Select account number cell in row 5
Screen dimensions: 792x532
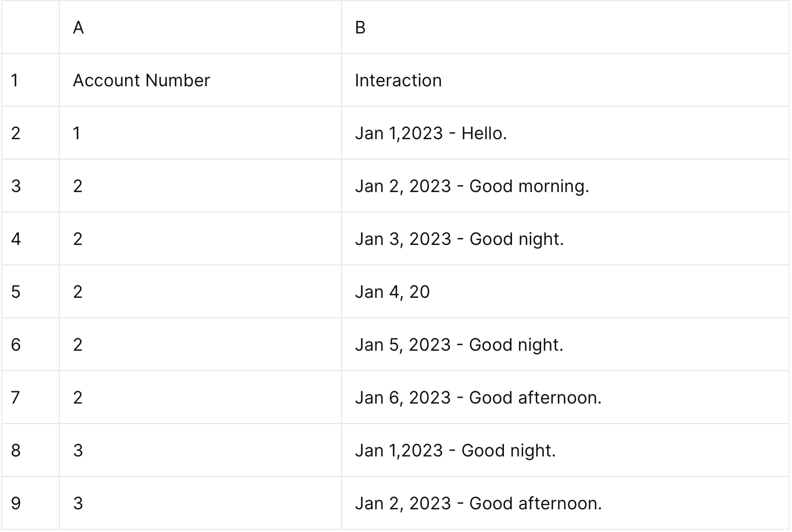(x=200, y=292)
